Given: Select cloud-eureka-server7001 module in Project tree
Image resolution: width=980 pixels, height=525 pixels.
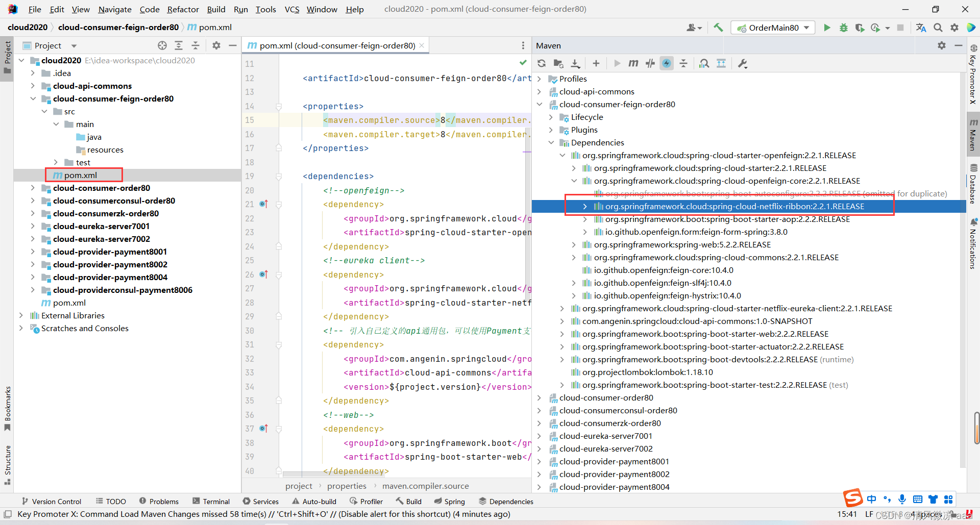Looking at the screenshot, I should pyautogui.click(x=101, y=226).
